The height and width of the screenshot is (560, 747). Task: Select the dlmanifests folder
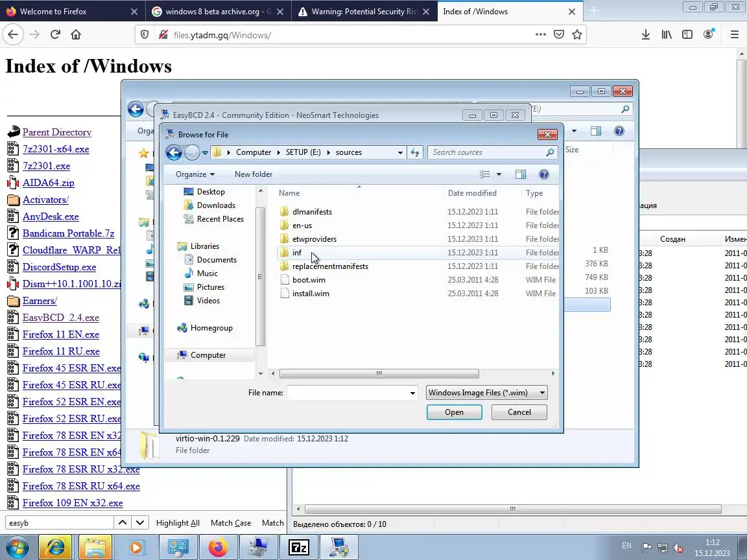click(312, 212)
